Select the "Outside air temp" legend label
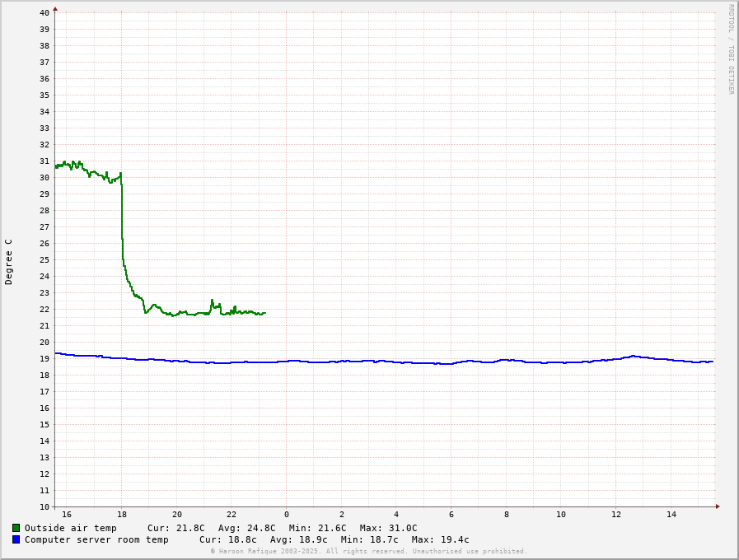Screen dimensions: 739x560 coord(71,528)
